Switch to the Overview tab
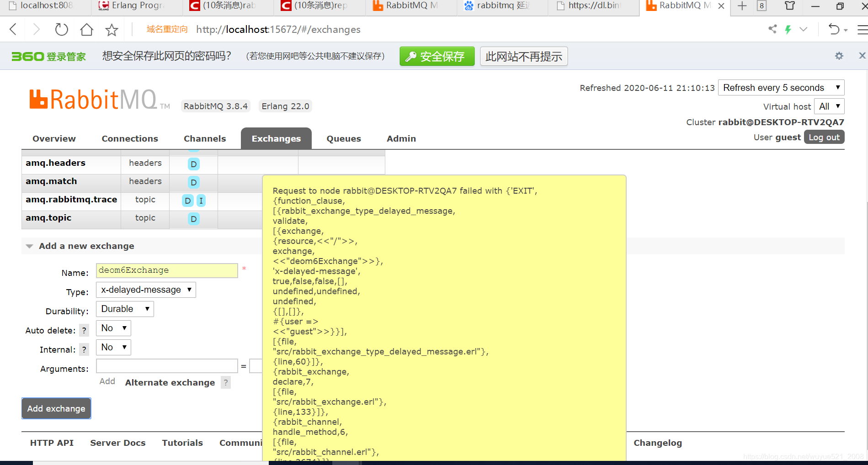Screen dimensions: 868x465 click(53, 138)
